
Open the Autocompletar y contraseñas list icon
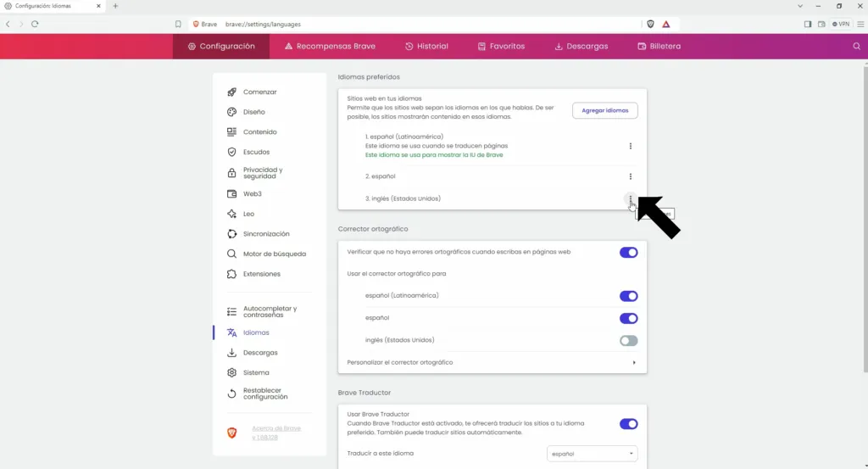(231, 312)
